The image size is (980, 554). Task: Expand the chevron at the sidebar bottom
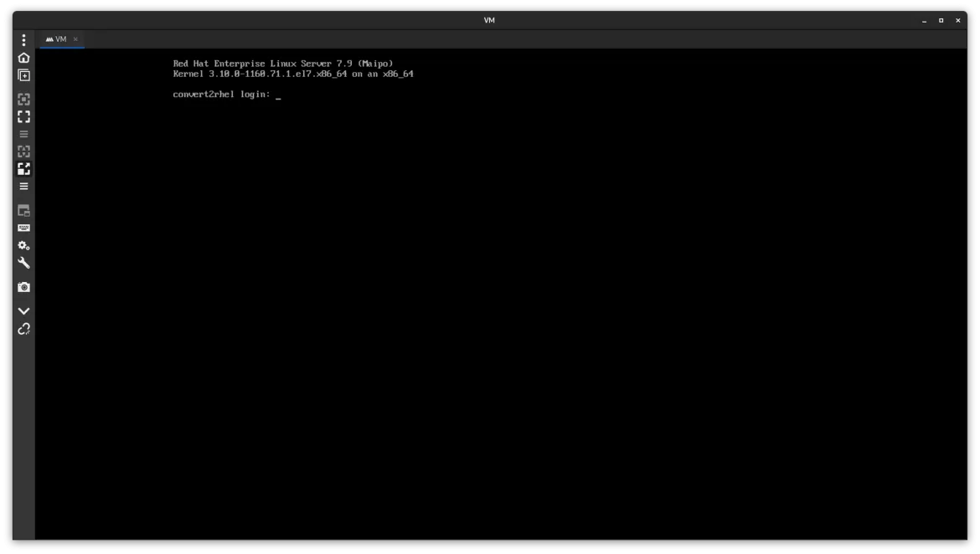click(23, 310)
